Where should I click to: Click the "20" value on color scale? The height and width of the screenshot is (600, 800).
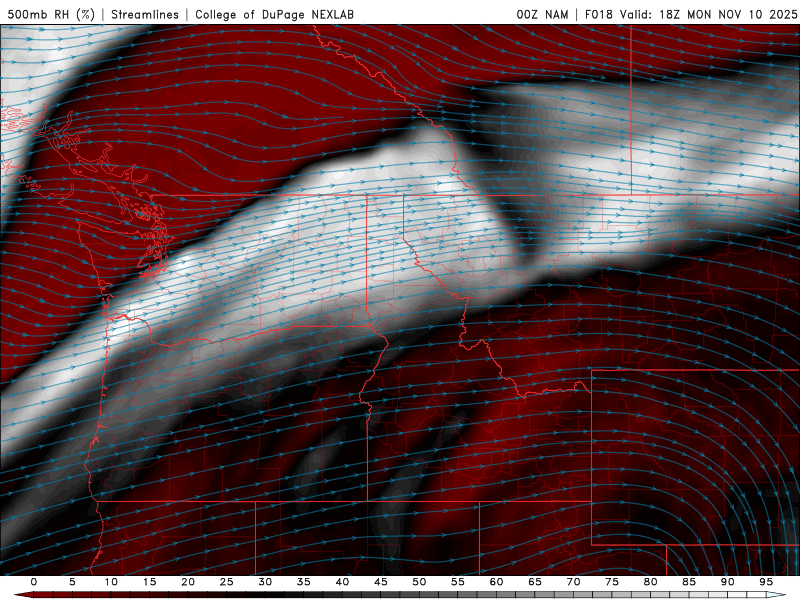click(188, 582)
